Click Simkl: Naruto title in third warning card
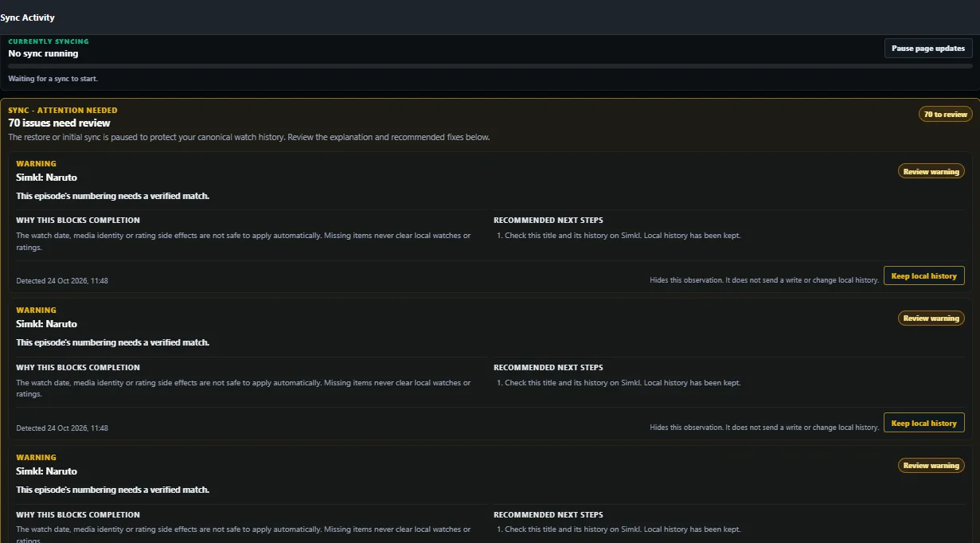This screenshot has height=543, width=980. (x=46, y=471)
